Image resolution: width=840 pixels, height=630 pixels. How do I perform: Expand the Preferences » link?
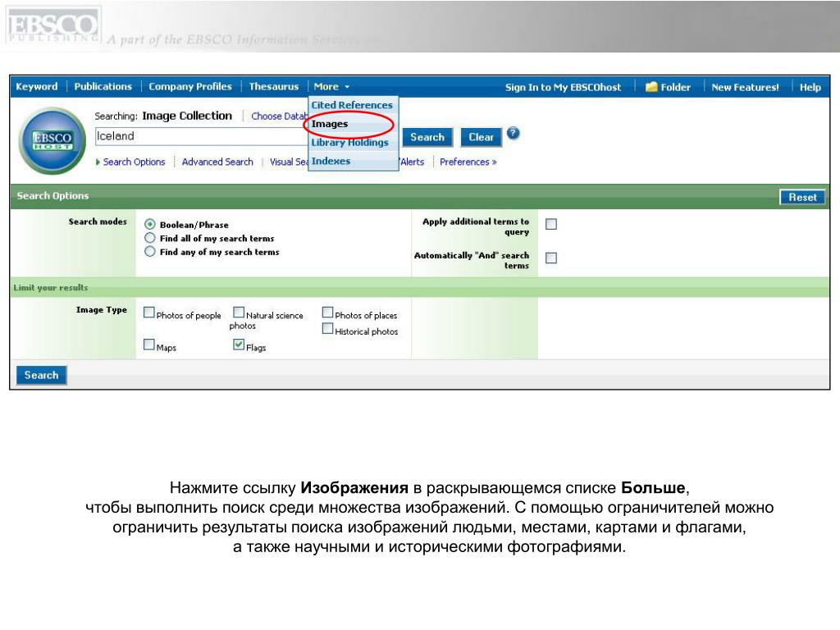(468, 162)
